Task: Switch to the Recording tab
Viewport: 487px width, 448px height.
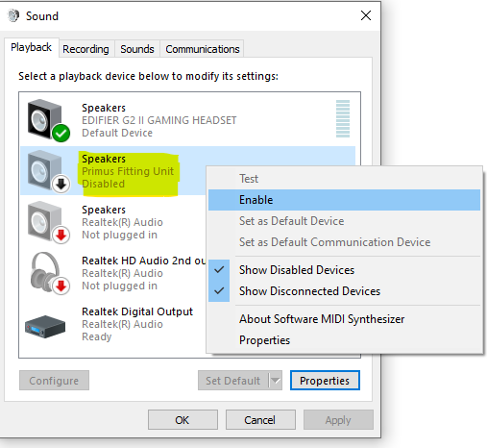Action: (85, 49)
